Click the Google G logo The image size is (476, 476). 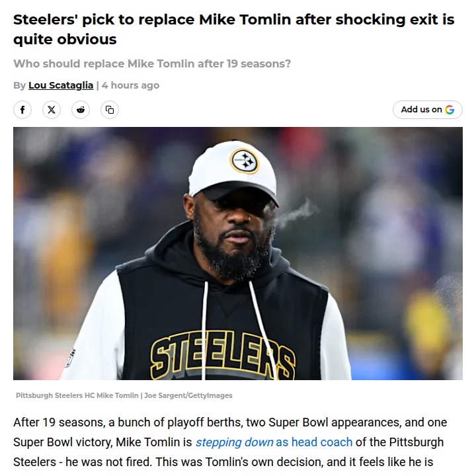click(450, 110)
